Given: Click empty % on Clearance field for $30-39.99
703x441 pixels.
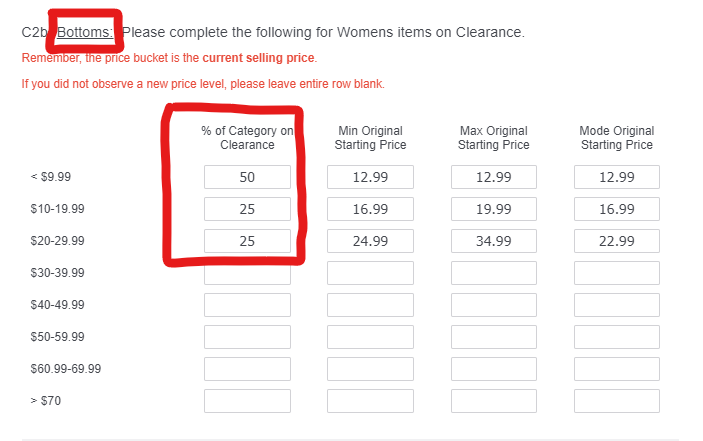Looking at the screenshot, I should click(x=247, y=273).
